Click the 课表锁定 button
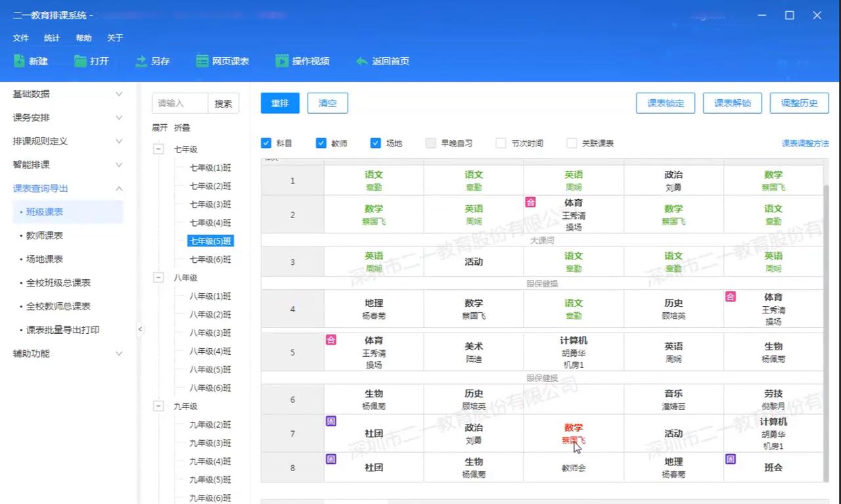Screen dimensions: 841x504 pyautogui.click(x=666, y=103)
